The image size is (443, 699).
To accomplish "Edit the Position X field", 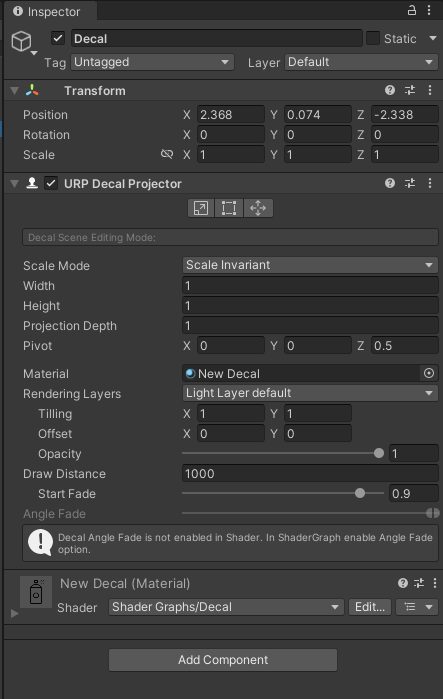I will tap(230, 115).
